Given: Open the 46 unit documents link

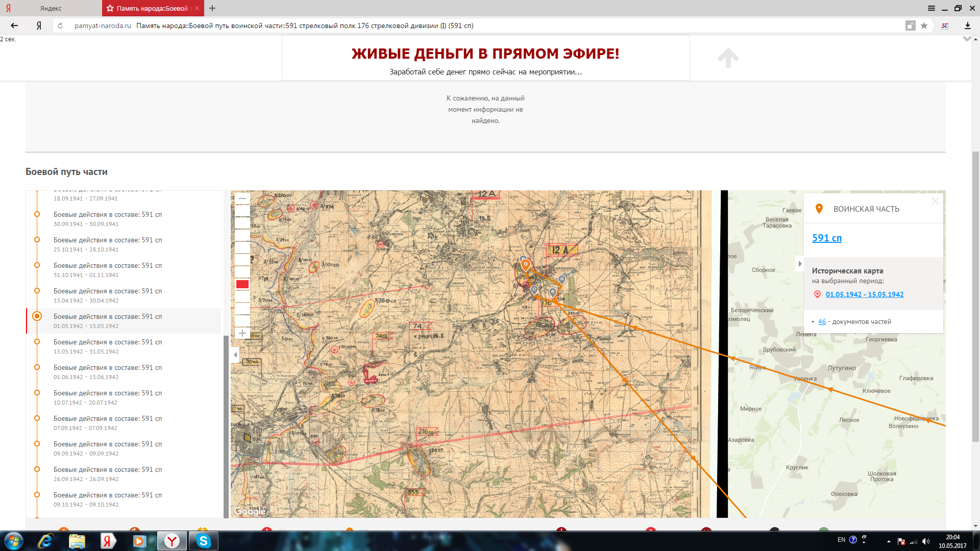Looking at the screenshot, I should (x=822, y=322).
